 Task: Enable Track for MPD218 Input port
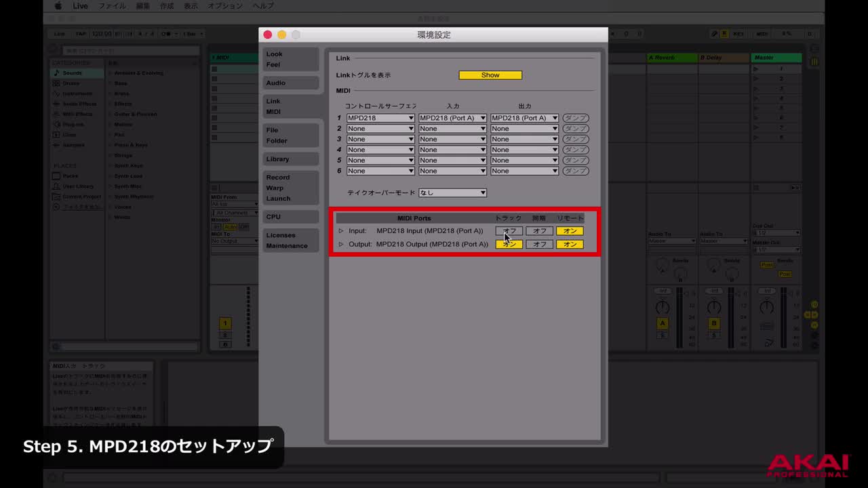[x=509, y=230]
